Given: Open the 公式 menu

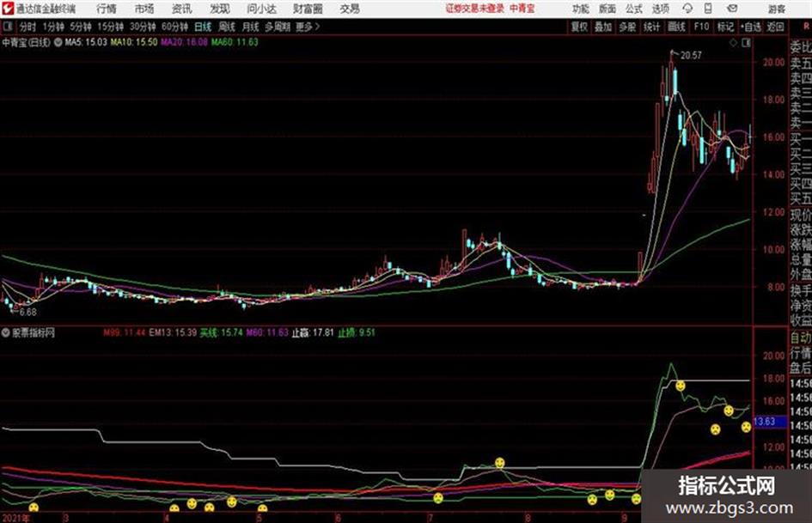Looking at the screenshot, I should pyautogui.click(x=634, y=9).
